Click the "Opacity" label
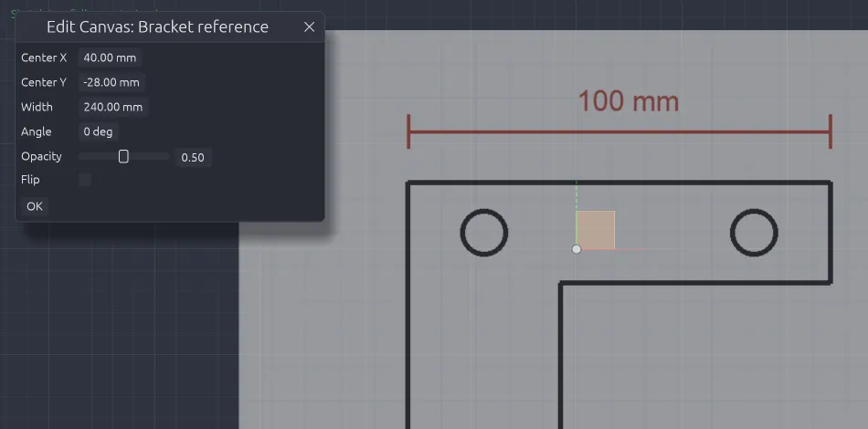 tap(41, 156)
